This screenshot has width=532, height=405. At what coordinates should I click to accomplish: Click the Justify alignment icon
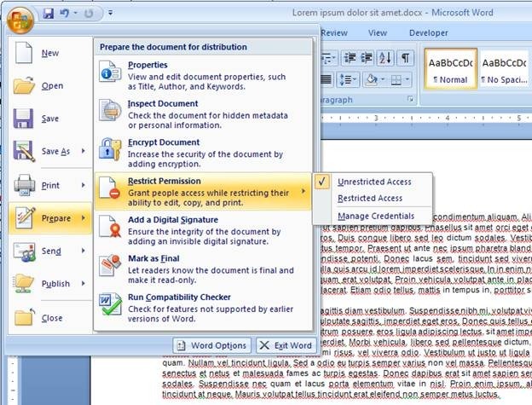point(326,79)
